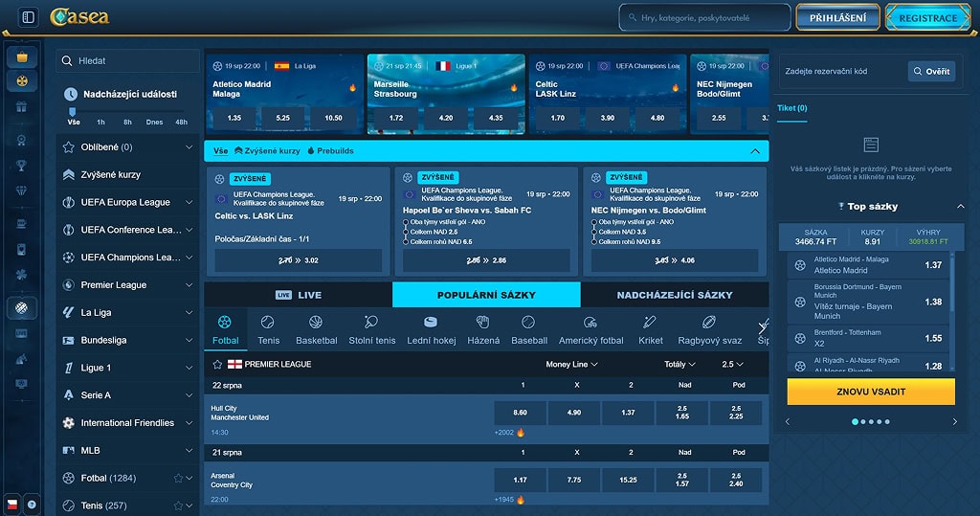Open help question mark icon
Screen dimensions: 980x516
pyautogui.click(x=32, y=505)
